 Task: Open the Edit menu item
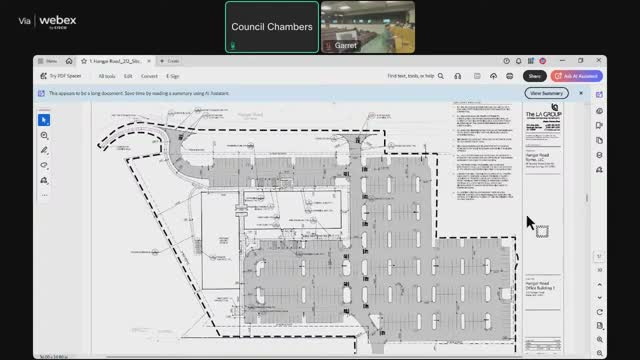pyautogui.click(x=128, y=76)
